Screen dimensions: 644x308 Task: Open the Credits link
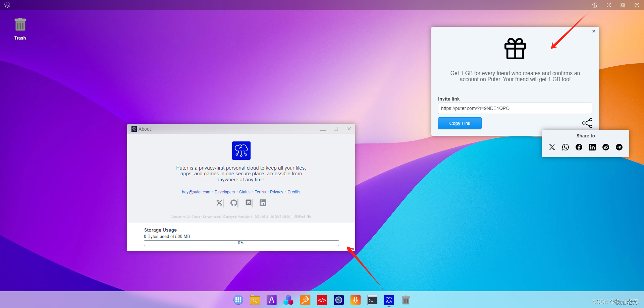(294, 192)
